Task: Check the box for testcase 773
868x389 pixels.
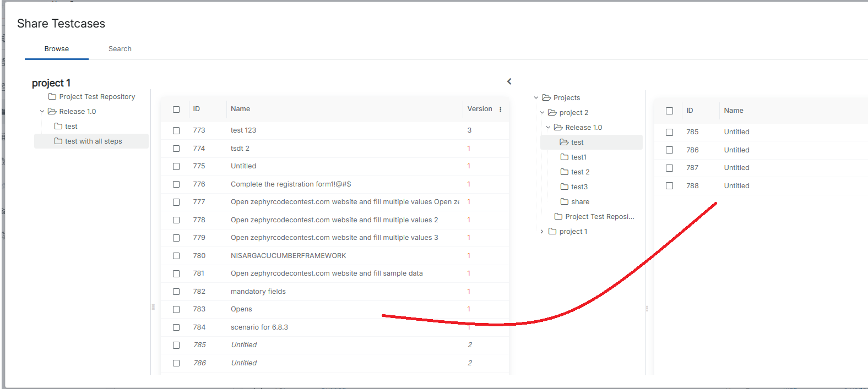Action: (x=176, y=130)
